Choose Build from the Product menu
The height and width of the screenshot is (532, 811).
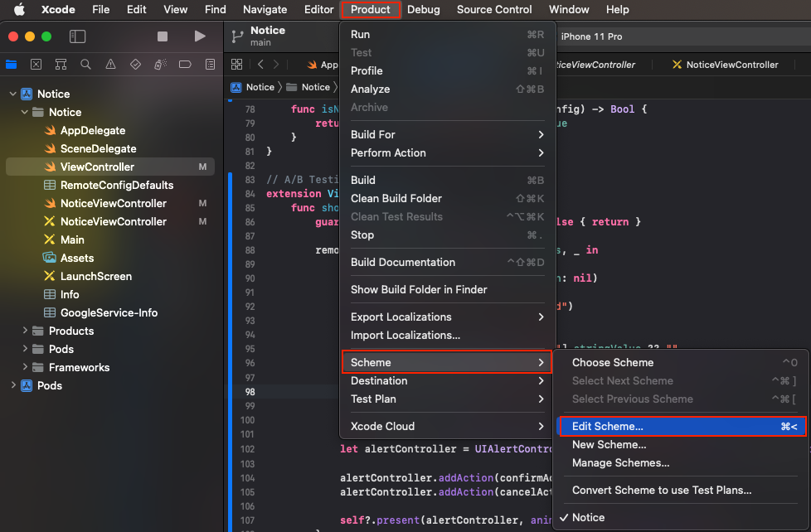[x=448, y=180]
